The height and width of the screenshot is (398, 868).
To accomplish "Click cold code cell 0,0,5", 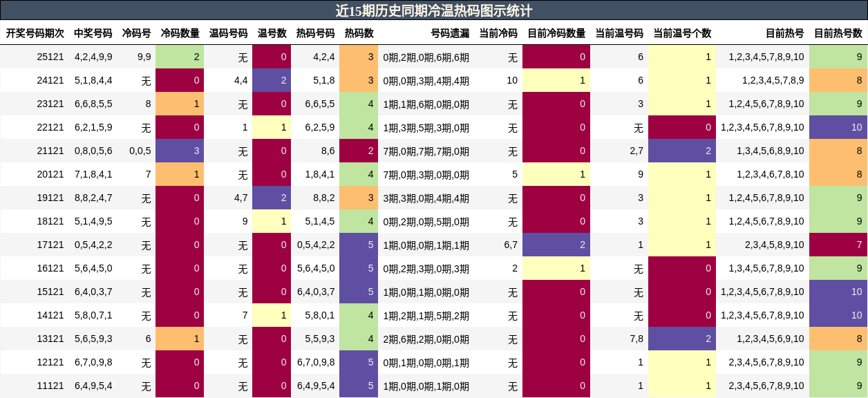I will tap(140, 151).
